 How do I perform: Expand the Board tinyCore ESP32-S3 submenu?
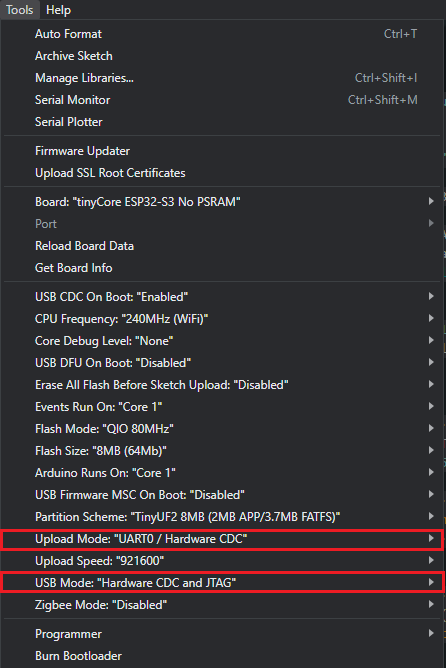point(222,202)
